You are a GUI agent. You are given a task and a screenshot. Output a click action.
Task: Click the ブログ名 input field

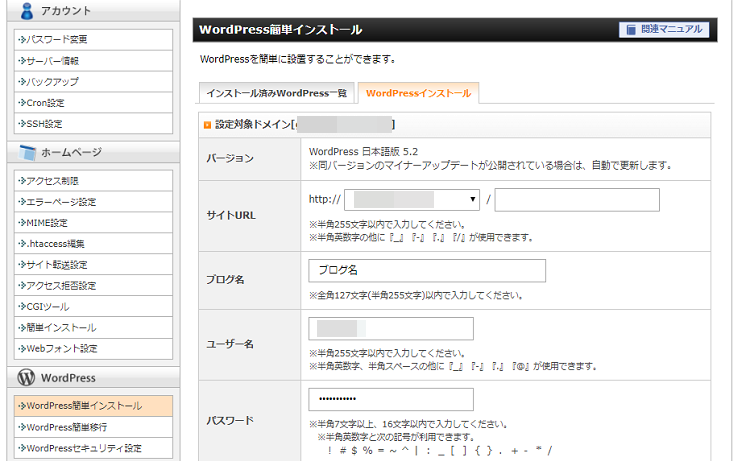point(427,271)
